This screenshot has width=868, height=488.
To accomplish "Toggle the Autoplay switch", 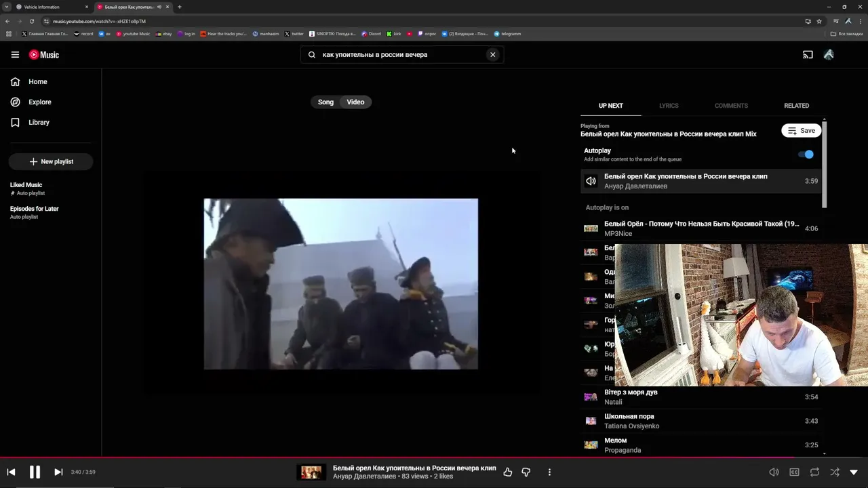I will [x=806, y=155].
